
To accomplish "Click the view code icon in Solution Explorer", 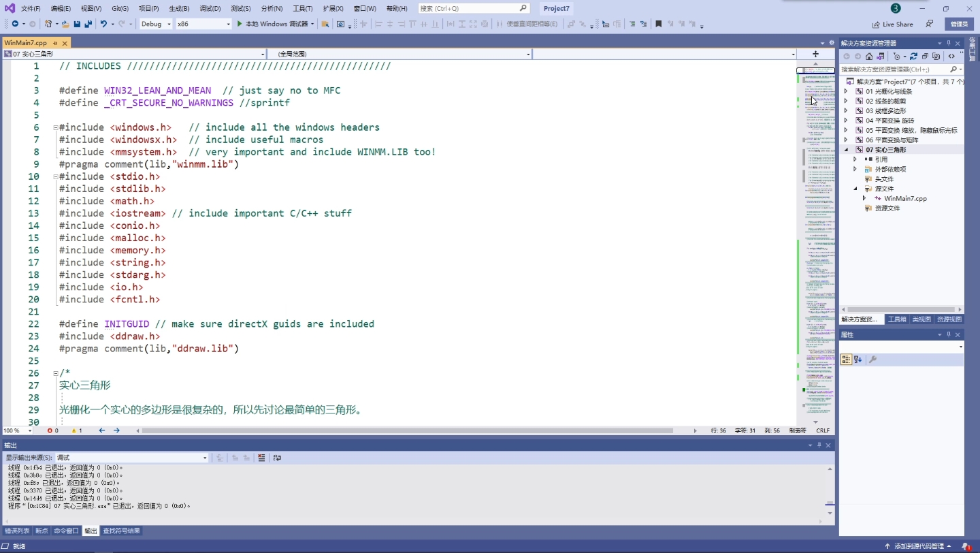I will [951, 57].
